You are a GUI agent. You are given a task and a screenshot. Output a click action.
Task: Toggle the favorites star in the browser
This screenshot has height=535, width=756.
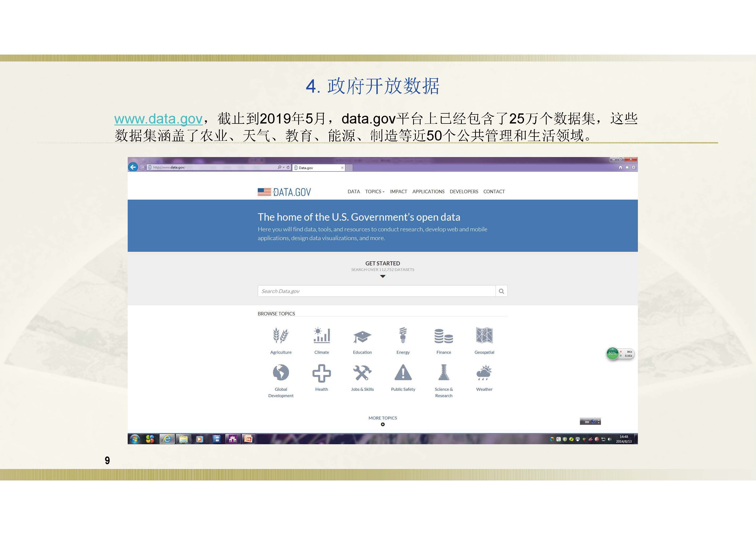coord(627,167)
